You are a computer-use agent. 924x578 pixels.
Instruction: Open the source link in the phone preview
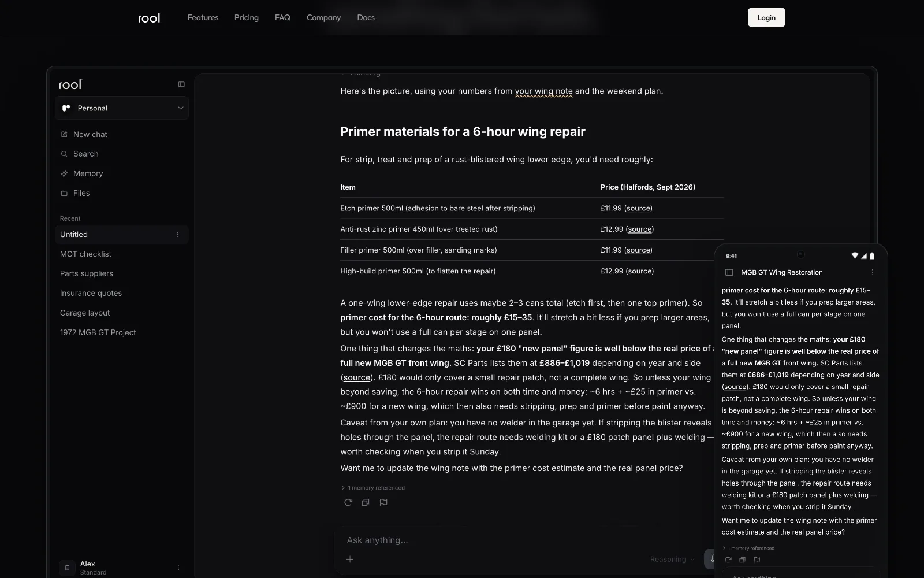click(x=735, y=387)
